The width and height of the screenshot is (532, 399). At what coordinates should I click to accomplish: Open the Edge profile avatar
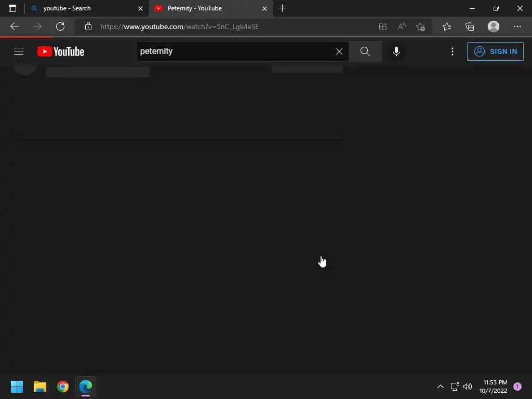(494, 26)
